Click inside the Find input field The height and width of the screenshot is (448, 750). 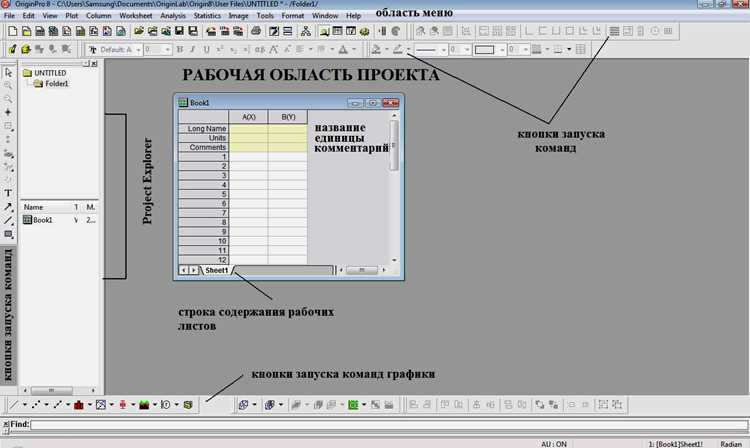389,424
